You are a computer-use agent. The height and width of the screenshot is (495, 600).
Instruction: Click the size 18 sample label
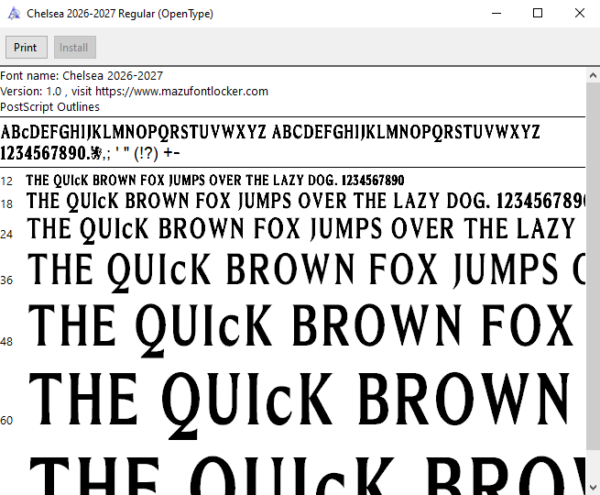click(7, 204)
